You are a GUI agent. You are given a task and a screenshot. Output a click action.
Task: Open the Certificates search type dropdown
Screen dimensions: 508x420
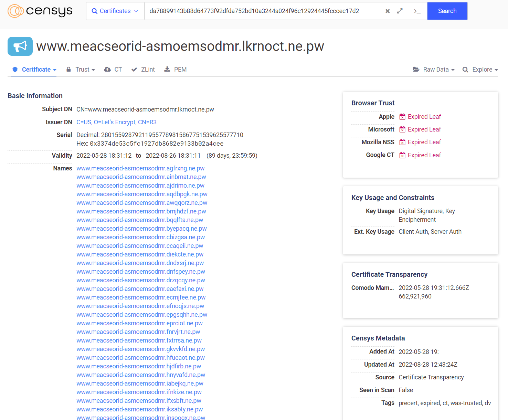[x=115, y=11]
